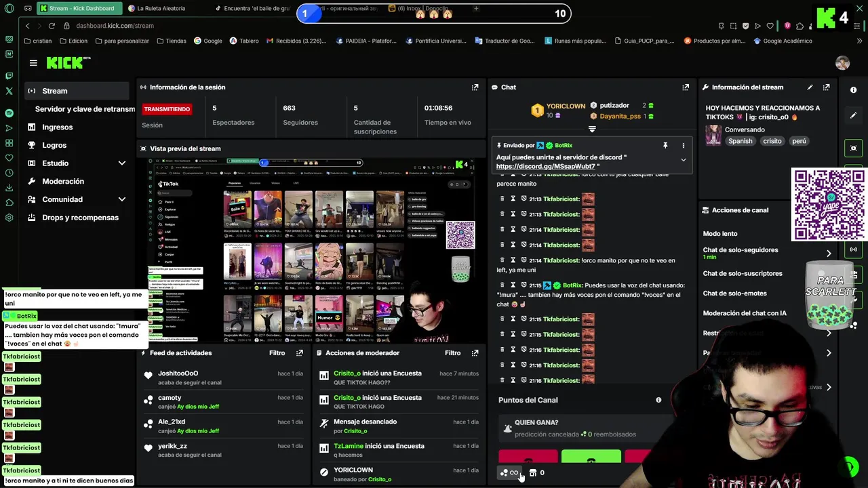Click the stream preview thumbnail

tap(311, 250)
